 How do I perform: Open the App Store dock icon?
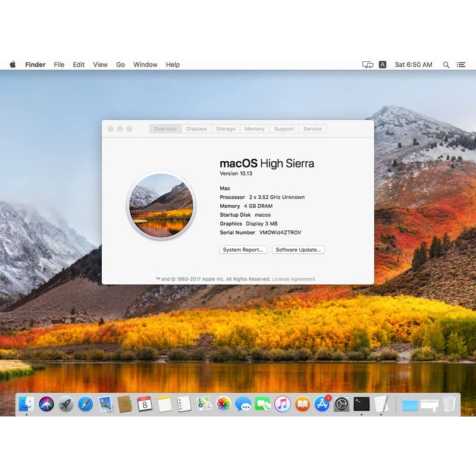point(322,404)
